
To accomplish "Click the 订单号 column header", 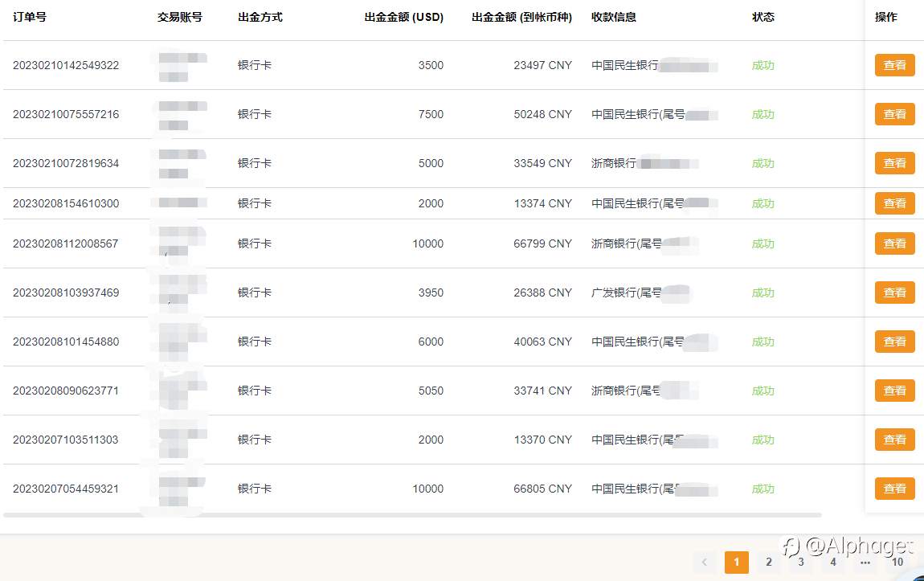I will point(30,17).
